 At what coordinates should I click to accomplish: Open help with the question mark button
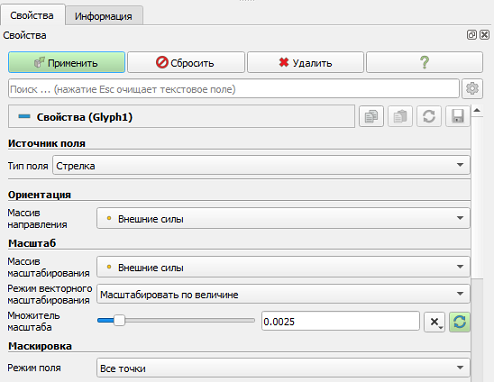tap(424, 62)
